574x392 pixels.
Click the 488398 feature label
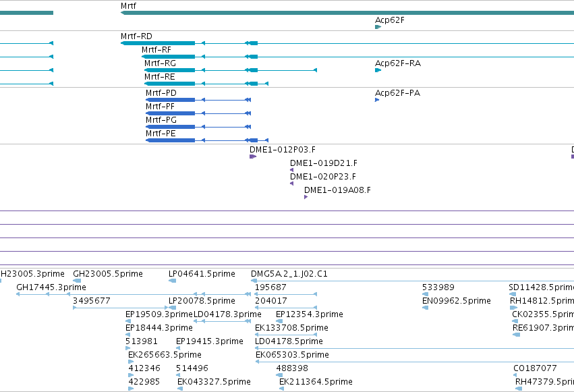click(292, 368)
